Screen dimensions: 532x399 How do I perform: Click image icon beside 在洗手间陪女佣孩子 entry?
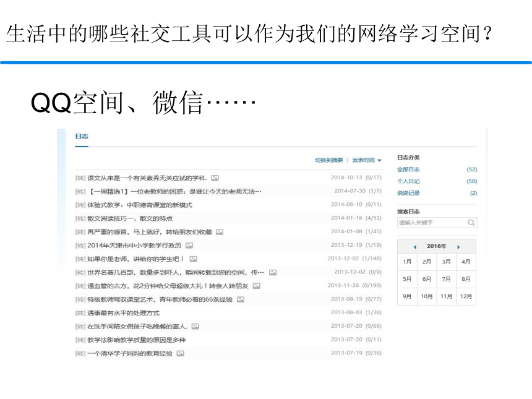[x=195, y=327]
